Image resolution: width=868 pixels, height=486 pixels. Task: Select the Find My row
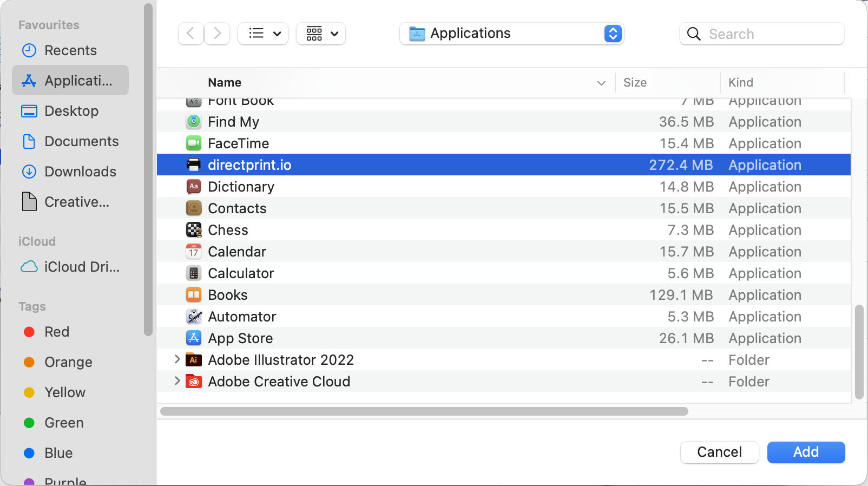click(504, 122)
